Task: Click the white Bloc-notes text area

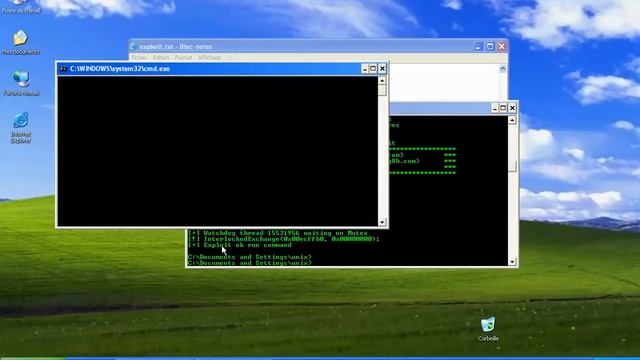Action: point(444,82)
